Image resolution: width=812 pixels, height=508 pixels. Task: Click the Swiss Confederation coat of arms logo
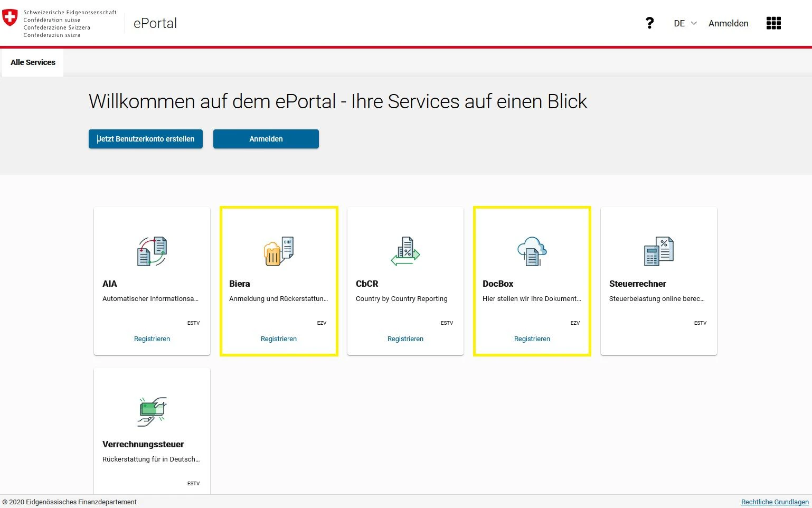pyautogui.click(x=10, y=17)
